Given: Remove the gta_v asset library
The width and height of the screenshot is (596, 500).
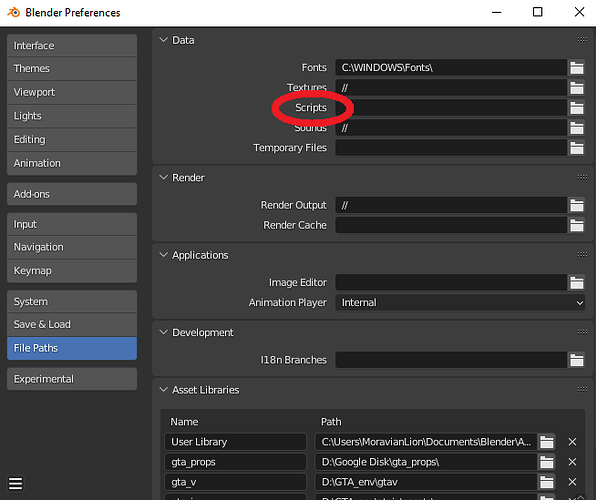Looking at the screenshot, I should pyautogui.click(x=572, y=482).
